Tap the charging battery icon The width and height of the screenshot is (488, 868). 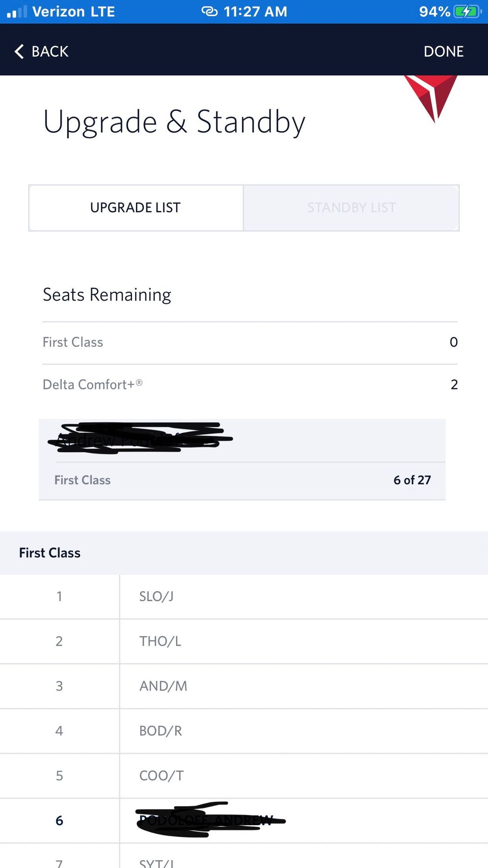[467, 12]
